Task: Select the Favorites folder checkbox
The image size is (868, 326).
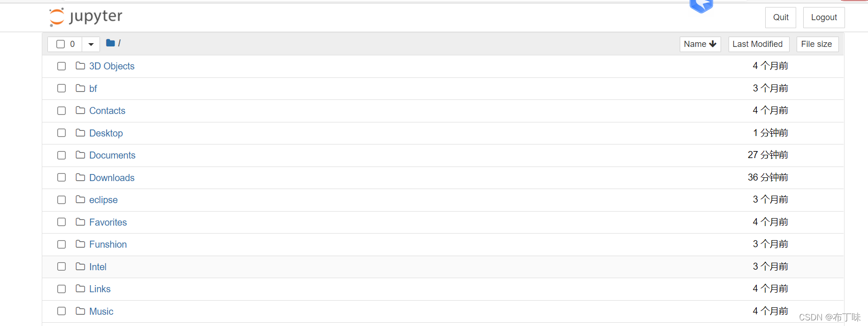Action: 61,222
